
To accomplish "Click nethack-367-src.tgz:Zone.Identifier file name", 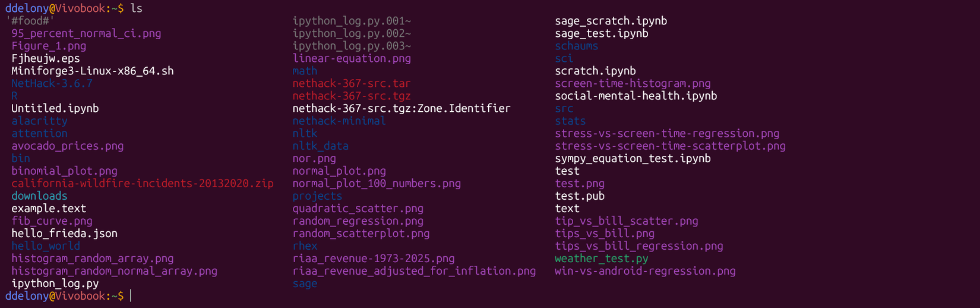I will click(402, 108).
